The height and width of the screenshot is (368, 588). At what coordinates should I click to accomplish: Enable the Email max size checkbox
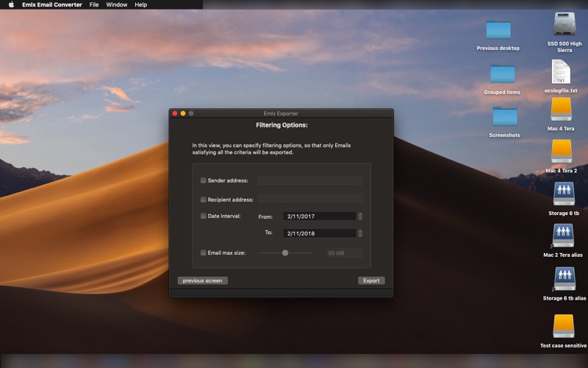click(x=204, y=252)
